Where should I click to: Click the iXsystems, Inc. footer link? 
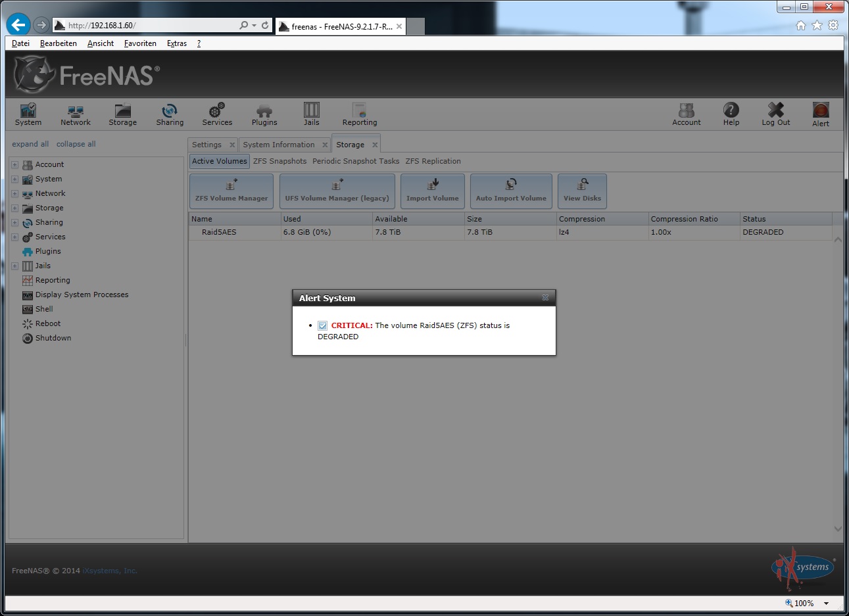pos(110,571)
